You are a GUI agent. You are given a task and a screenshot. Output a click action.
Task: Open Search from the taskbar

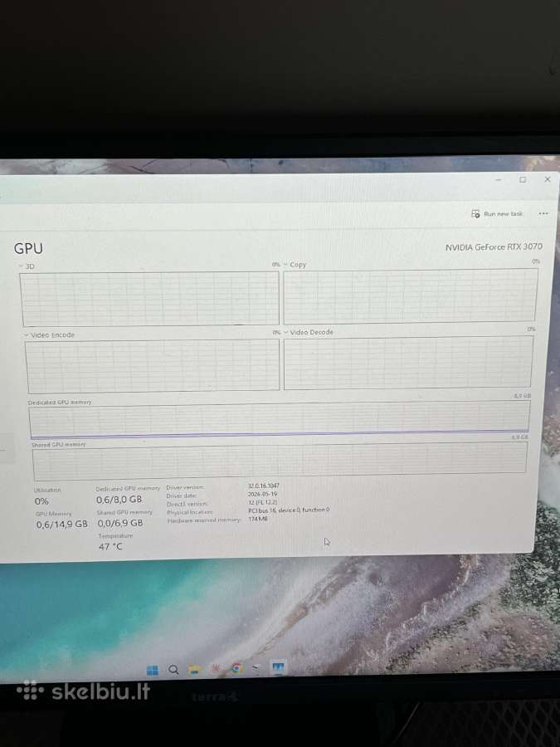point(174,670)
